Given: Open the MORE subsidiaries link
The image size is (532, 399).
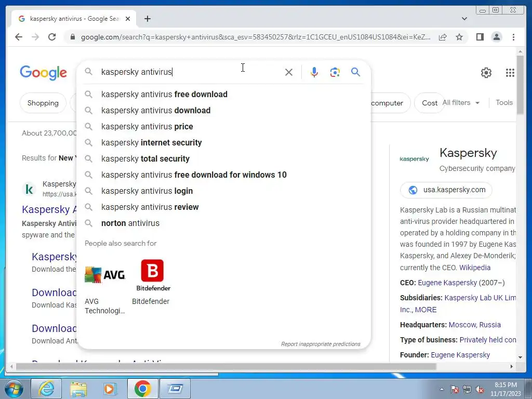Looking at the screenshot, I should click(x=426, y=310).
